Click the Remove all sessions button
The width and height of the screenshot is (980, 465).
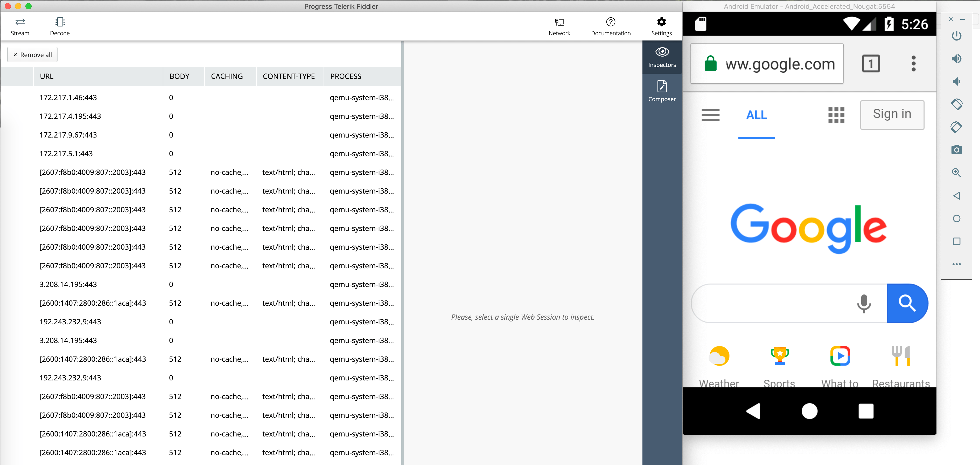pyautogui.click(x=32, y=55)
